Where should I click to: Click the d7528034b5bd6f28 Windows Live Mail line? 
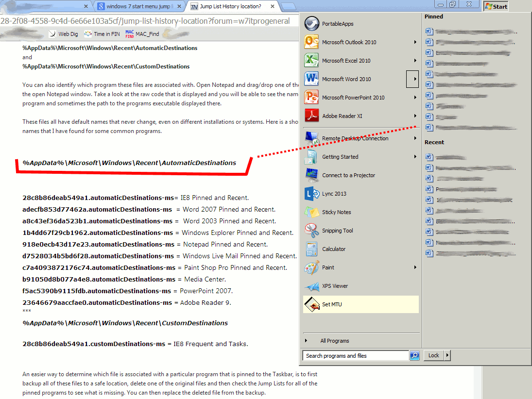pos(159,256)
